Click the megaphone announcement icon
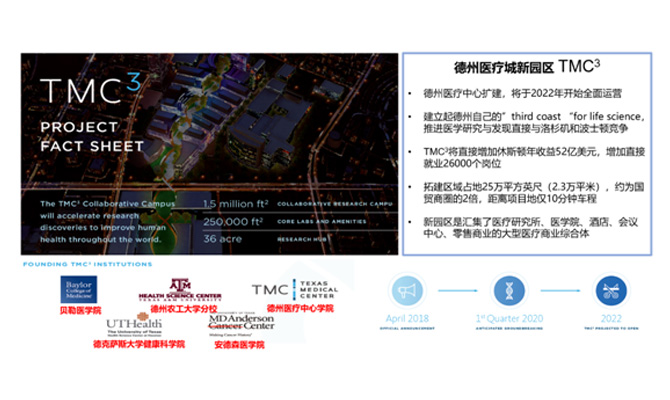 [x=407, y=291]
